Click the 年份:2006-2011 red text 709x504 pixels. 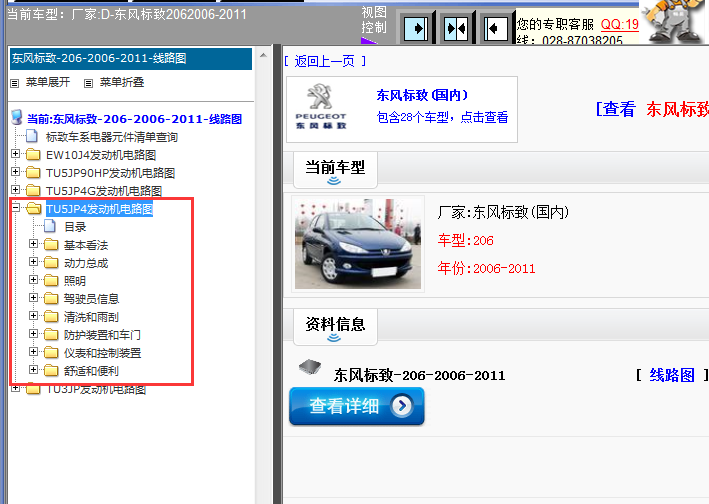(486, 268)
